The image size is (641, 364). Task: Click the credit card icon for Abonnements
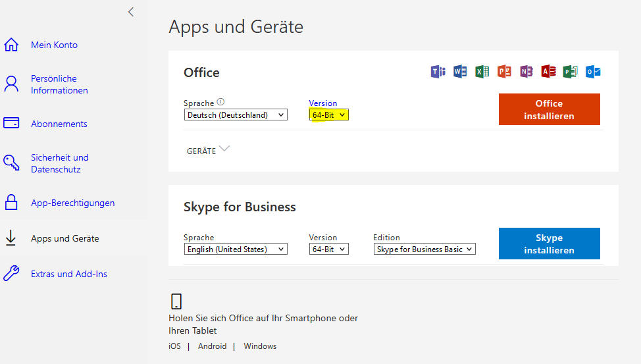coord(11,122)
